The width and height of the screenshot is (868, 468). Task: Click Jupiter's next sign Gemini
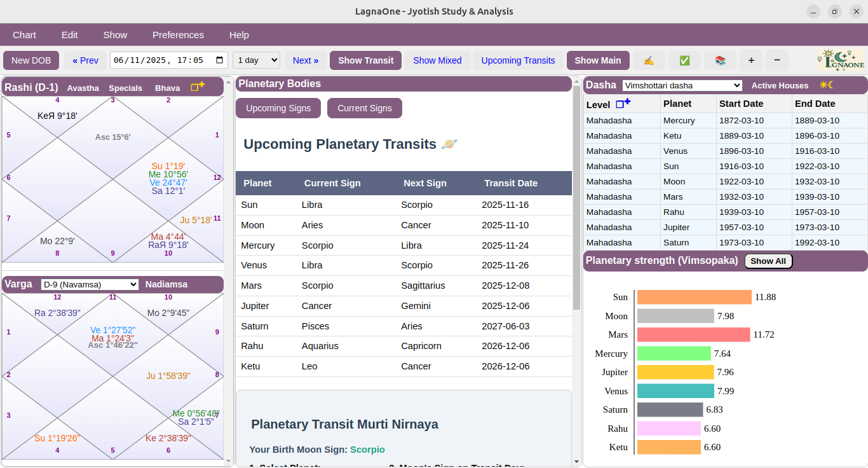[417, 306]
